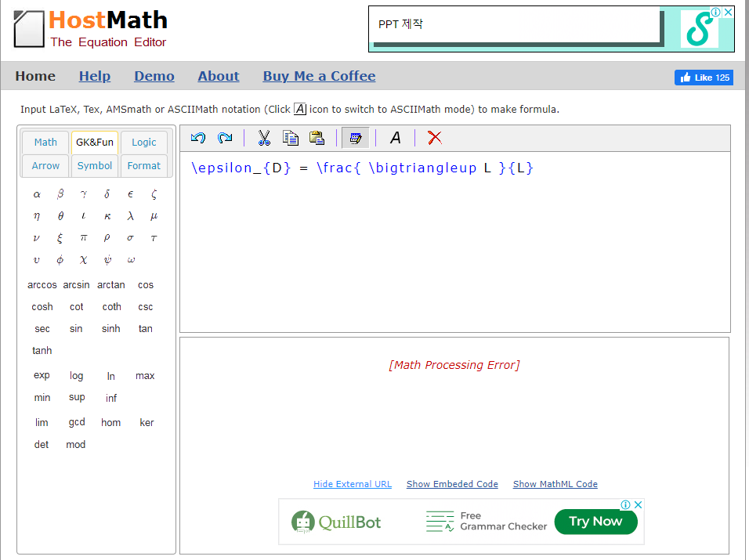Image resolution: width=749 pixels, height=560 pixels.
Task: Switch to the Symbol tab
Action: tap(95, 166)
